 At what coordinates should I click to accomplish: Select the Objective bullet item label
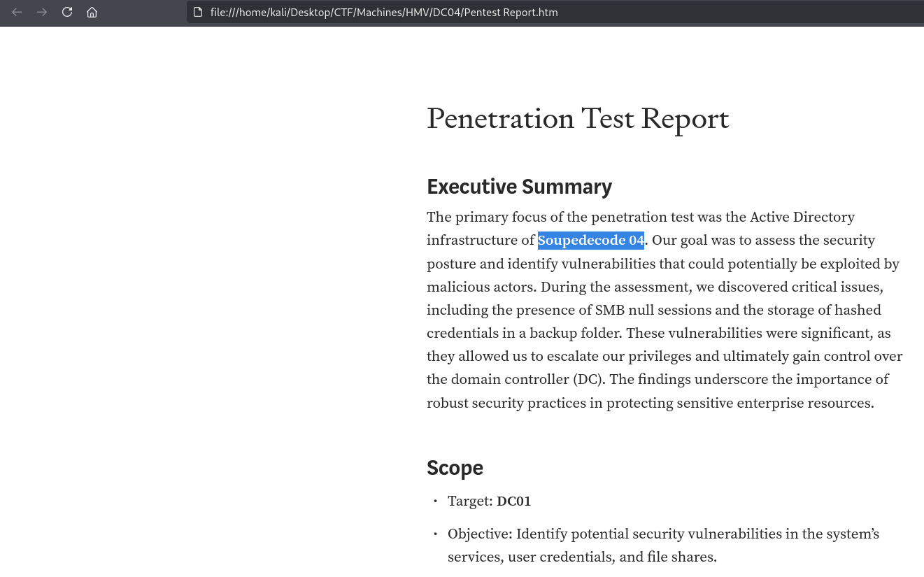(480, 534)
